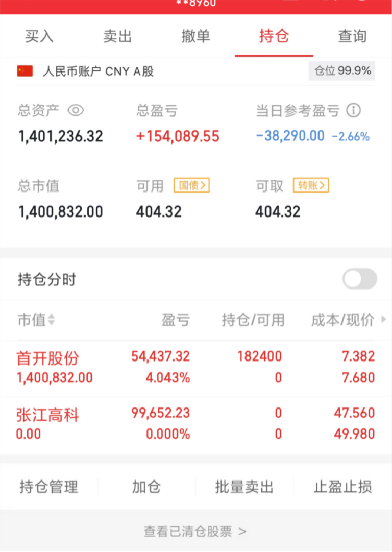Open the 撤单 tab
Screen dimensions: 392x552
(x=196, y=36)
